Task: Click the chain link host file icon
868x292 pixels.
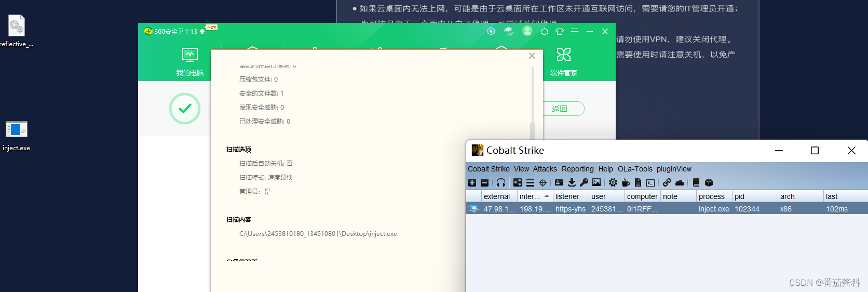Action: [667, 182]
